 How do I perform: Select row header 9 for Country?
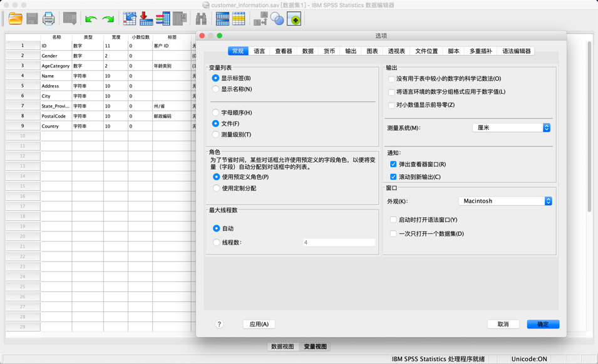(23, 126)
